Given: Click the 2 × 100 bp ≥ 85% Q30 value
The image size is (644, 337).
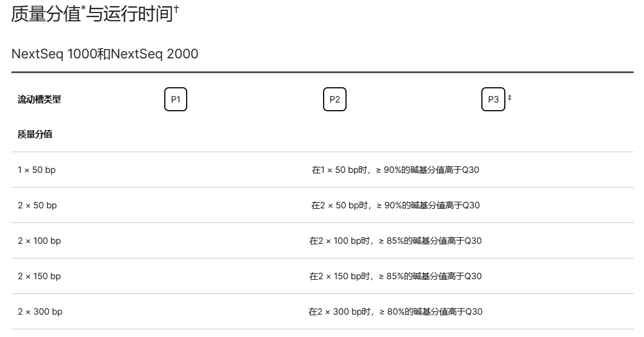Looking at the screenshot, I should click(396, 240).
